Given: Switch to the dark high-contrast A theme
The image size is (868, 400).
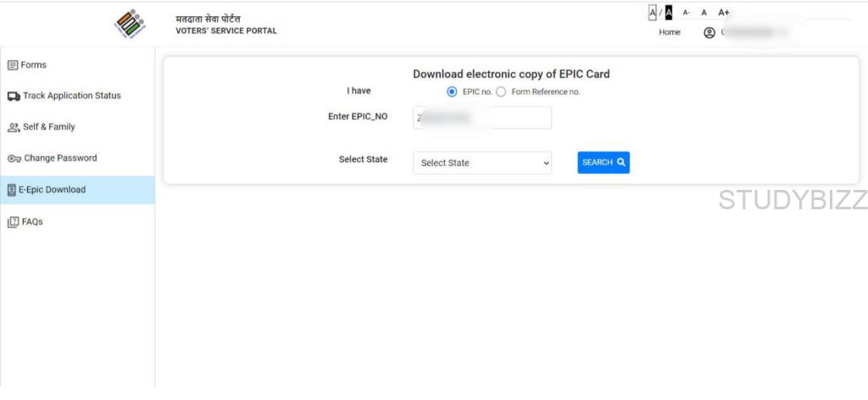Looking at the screenshot, I should click(668, 13).
